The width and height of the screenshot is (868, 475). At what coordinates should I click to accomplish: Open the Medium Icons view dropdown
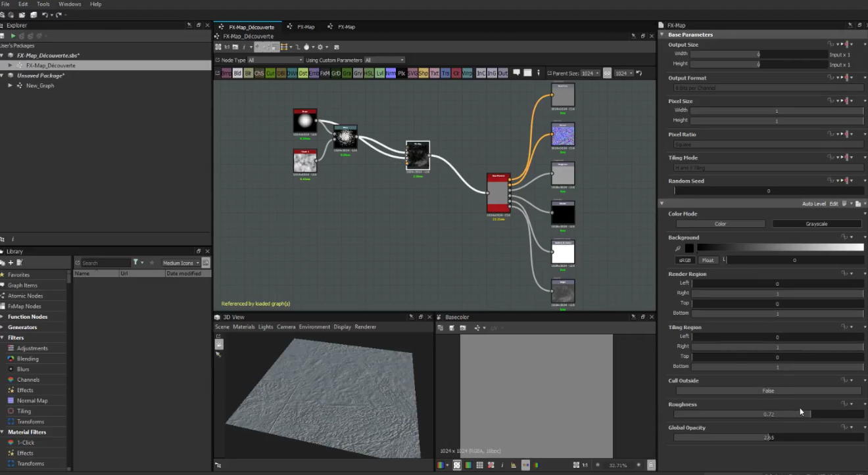[181, 263]
